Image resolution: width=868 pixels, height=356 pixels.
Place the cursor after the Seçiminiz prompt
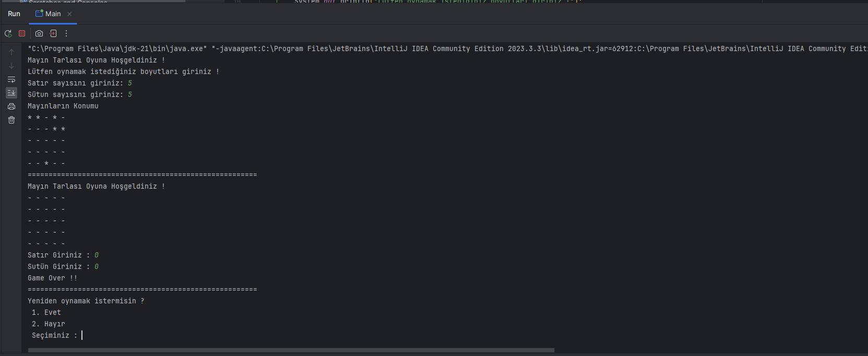pyautogui.click(x=82, y=335)
